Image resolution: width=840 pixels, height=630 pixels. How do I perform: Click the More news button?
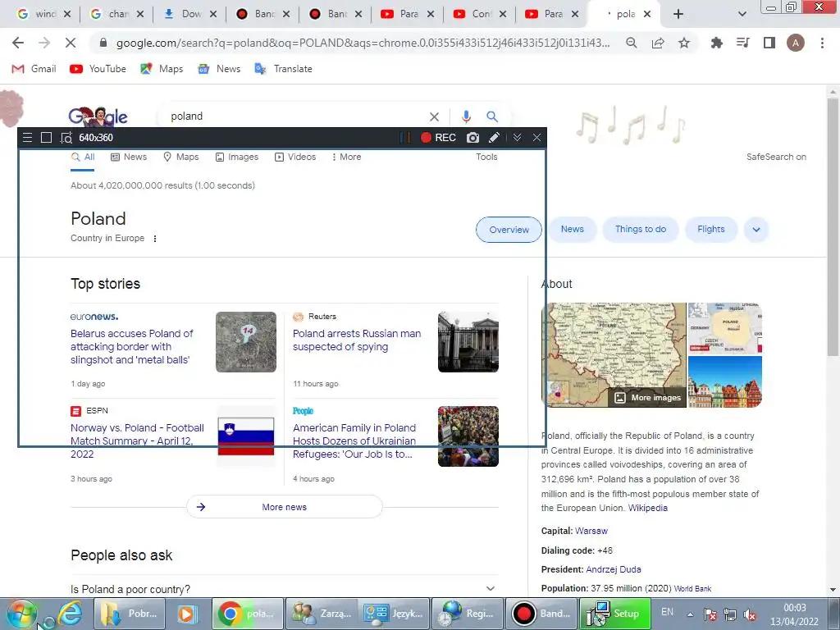(x=285, y=507)
